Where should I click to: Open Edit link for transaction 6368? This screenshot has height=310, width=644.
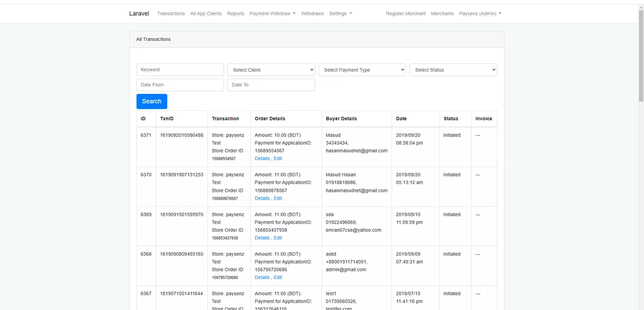278,277
